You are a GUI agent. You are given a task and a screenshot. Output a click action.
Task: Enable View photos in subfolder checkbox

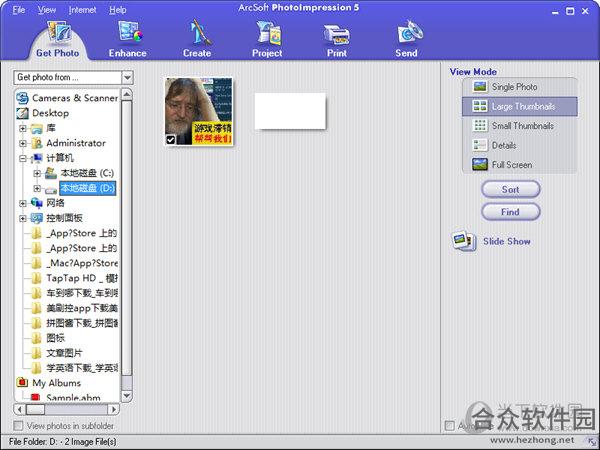(x=18, y=426)
